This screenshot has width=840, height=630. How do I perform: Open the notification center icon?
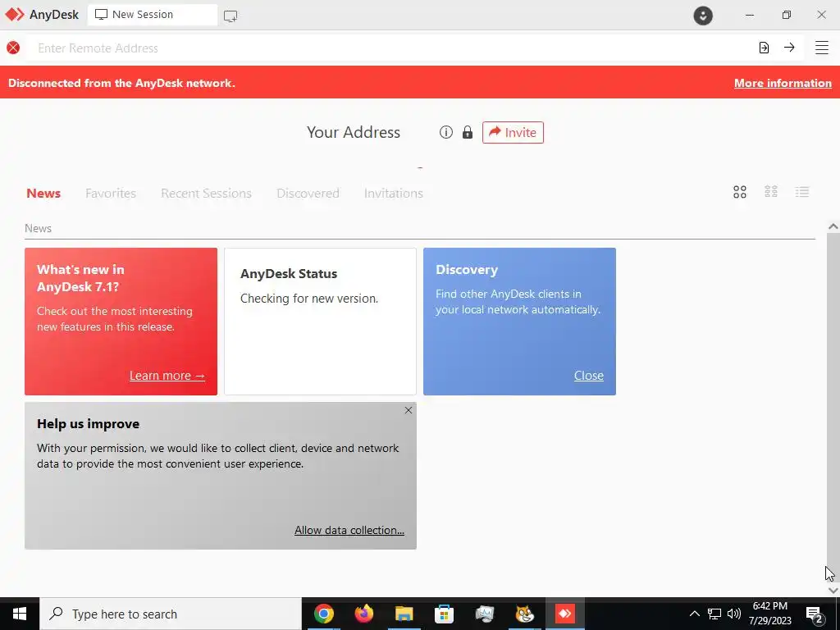pos(815,614)
